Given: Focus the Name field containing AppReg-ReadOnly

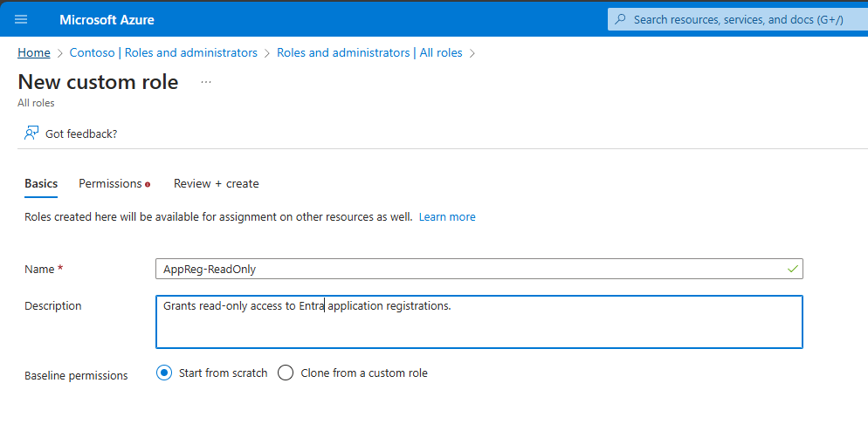Looking at the screenshot, I should click(472, 270).
